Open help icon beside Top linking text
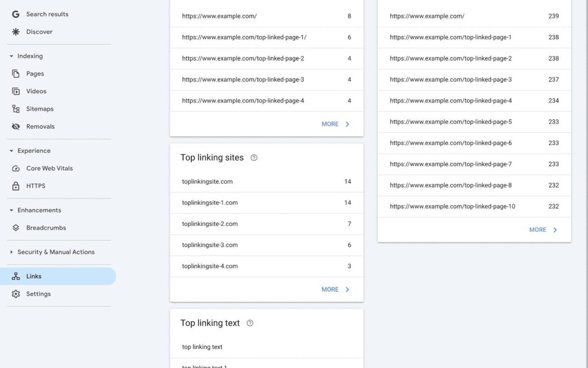Screen dimensions: 588x368 [x=250, y=323]
